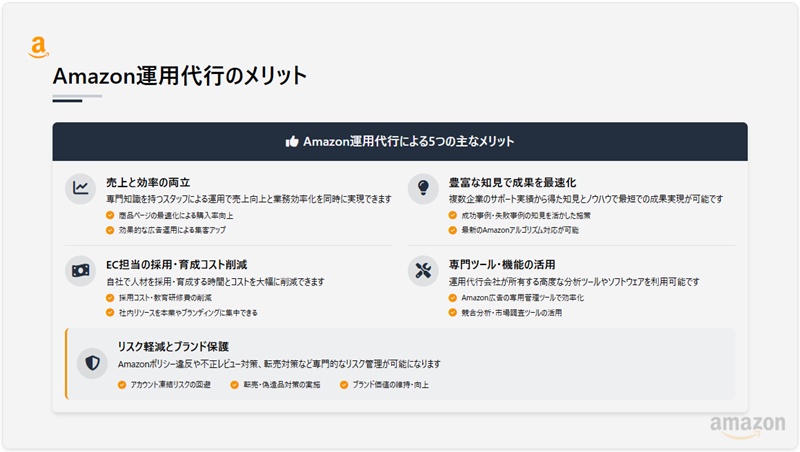
Task: Click the sentence starting Amazonポリシー違反や不正レビュー対策
Action: click(279, 364)
